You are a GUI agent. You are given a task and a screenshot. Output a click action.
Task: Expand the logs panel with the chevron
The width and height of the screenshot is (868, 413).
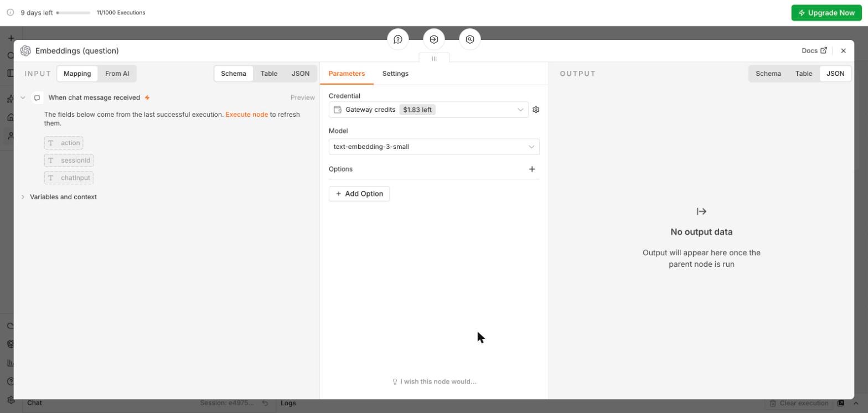856,403
